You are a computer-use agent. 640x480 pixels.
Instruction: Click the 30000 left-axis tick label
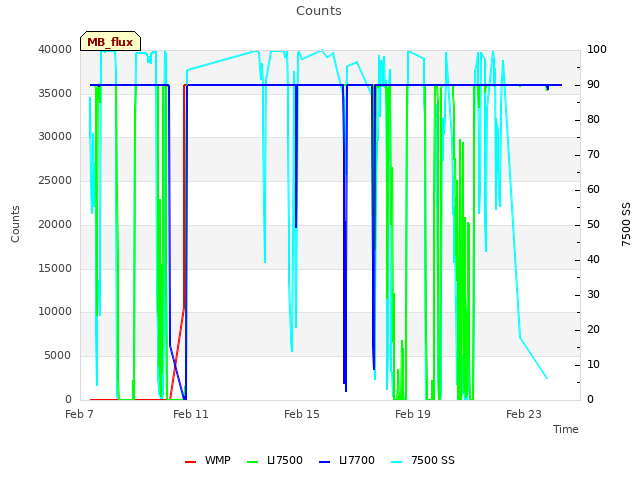[55, 136]
